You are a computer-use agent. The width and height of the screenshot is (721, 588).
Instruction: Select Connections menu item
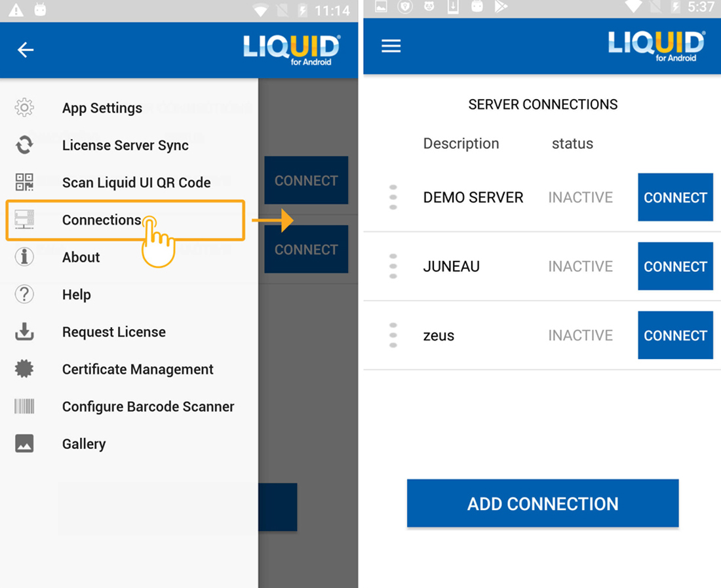tap(102, 220)
